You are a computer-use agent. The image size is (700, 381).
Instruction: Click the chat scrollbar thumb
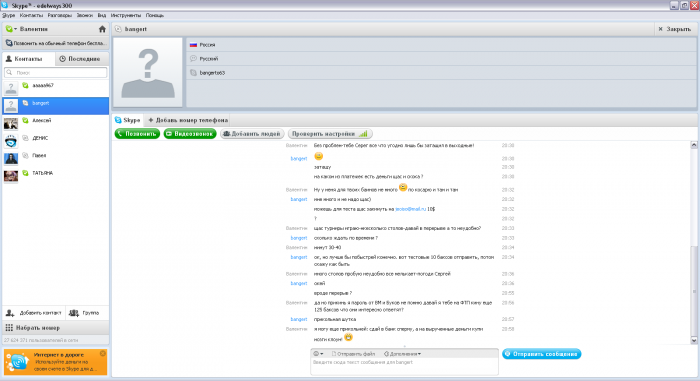(x=694, y=290)
